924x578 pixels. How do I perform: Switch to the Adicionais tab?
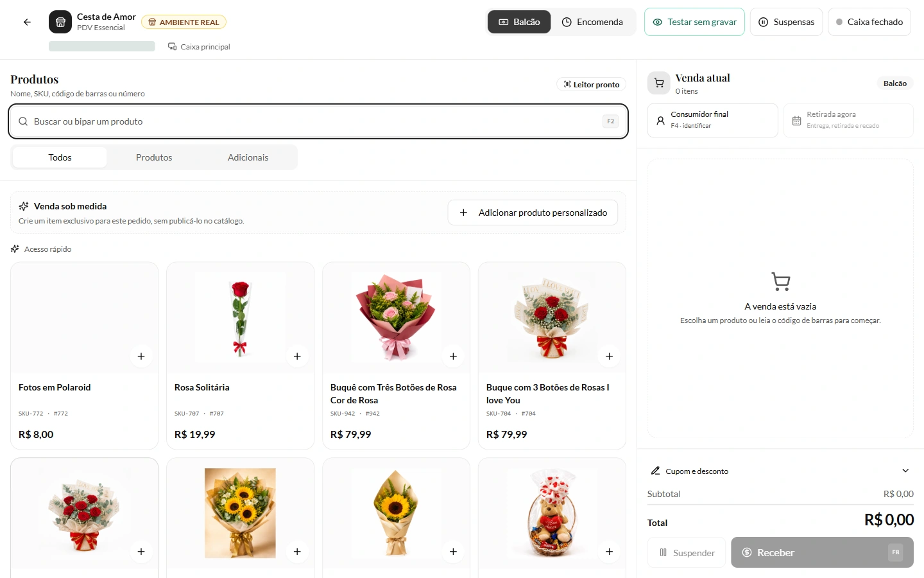(x=248, y=157)
